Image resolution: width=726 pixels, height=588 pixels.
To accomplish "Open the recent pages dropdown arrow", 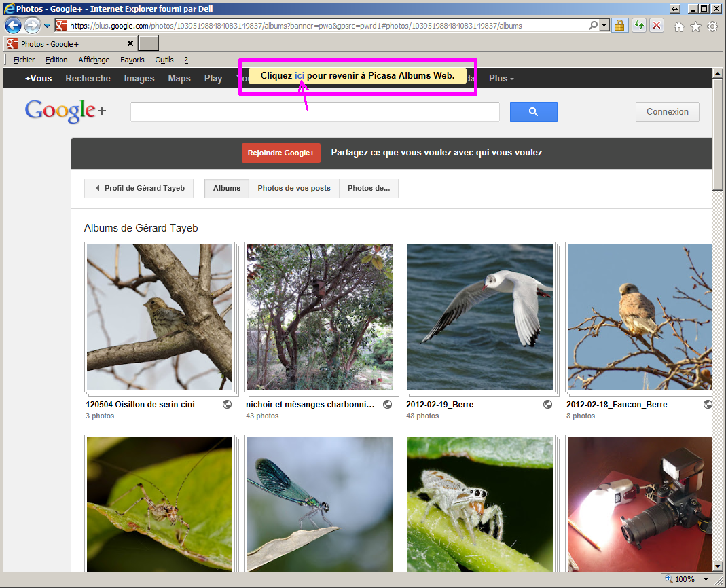I will [48, 26].
